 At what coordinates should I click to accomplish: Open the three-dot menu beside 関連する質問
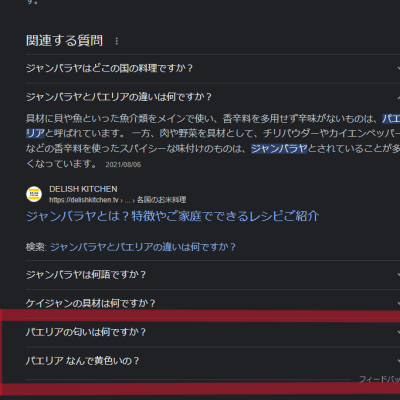point(116,41)
